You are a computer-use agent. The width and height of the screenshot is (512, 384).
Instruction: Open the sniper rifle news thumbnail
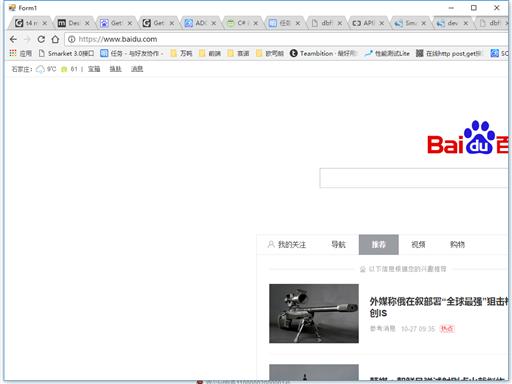[314, 313]
